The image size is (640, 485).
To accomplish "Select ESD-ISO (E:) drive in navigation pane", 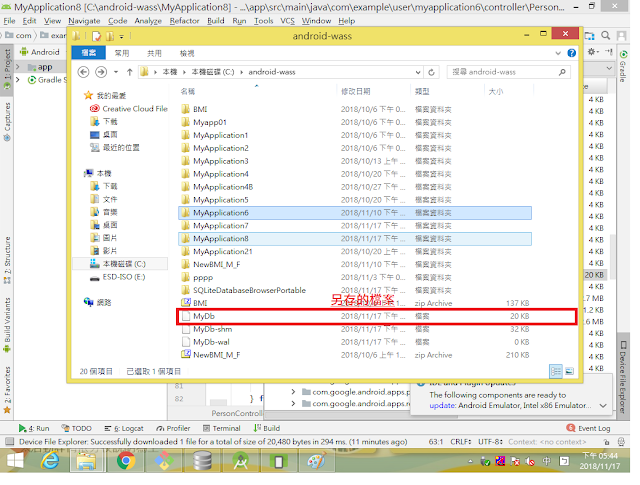I will pos(118,277).
